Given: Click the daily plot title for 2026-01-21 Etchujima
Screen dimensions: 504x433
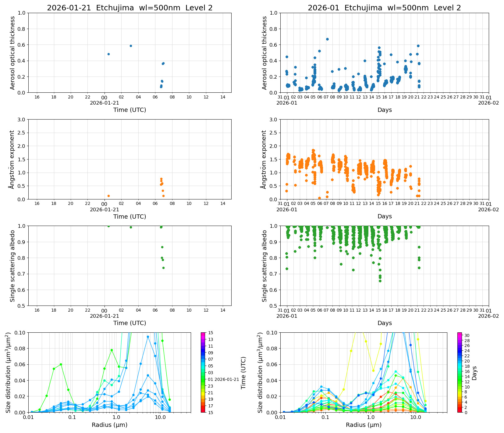Looking at the screenshot, I should [130, 8].
